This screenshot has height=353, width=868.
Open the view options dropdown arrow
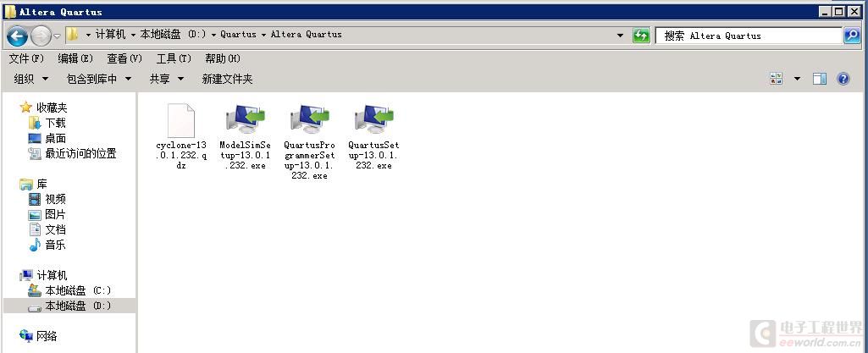click(x=797, y=79)
